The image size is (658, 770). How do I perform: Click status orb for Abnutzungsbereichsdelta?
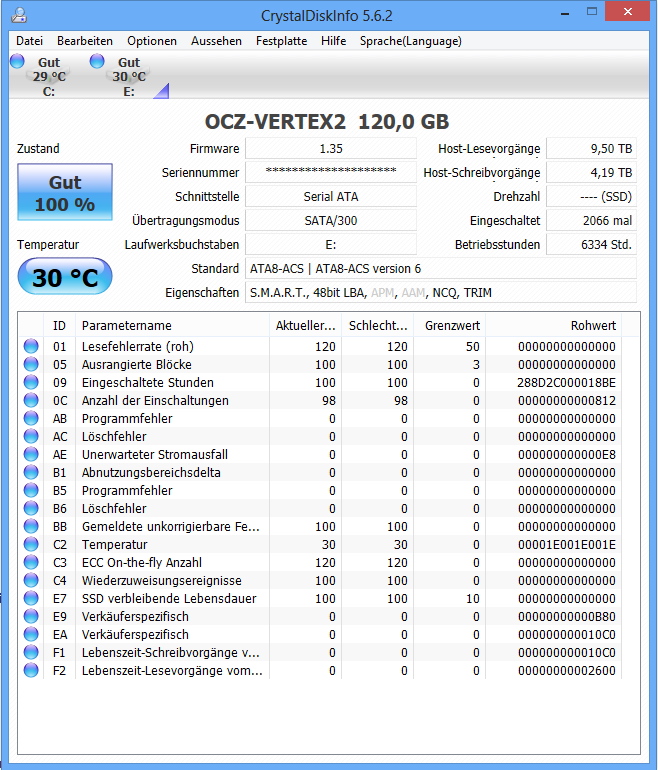[31, 472]
